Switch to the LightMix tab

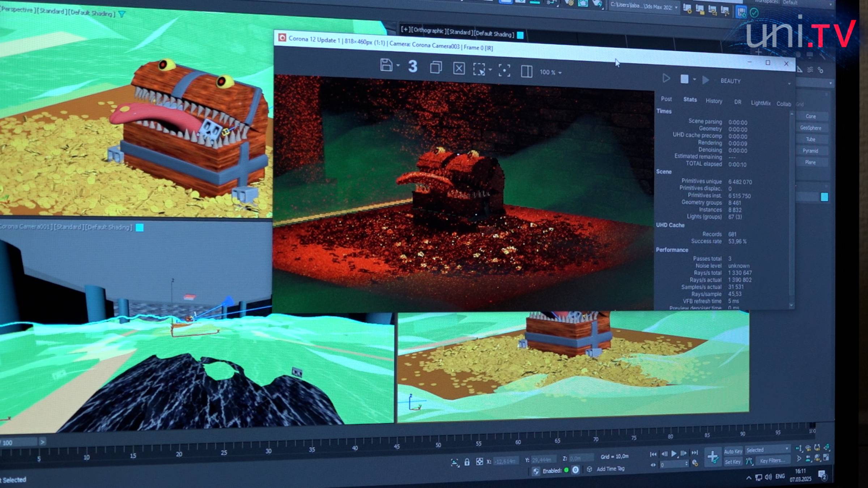point(761,103)
